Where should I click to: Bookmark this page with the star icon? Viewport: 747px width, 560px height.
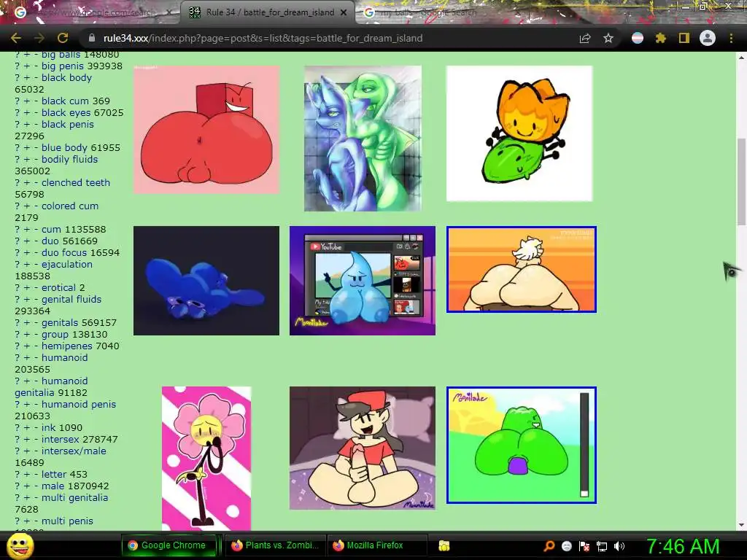608,38
